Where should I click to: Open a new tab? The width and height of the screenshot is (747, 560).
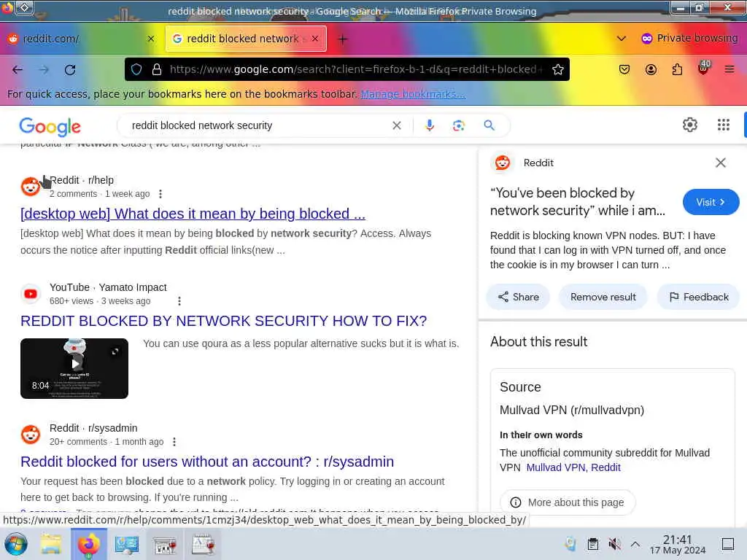(x=343, y=39)
